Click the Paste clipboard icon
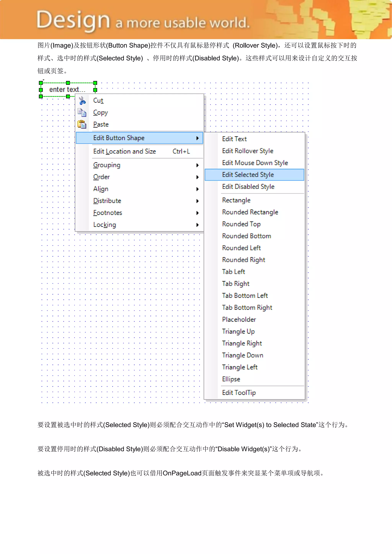The image size is (392, 554). (82, 124)
